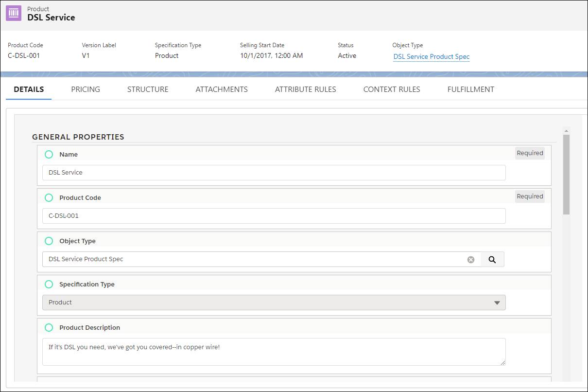The height and width of the screenshot is (392, 588).
Task: Open the STRUCTURE tab
Action: coord(148,89)
